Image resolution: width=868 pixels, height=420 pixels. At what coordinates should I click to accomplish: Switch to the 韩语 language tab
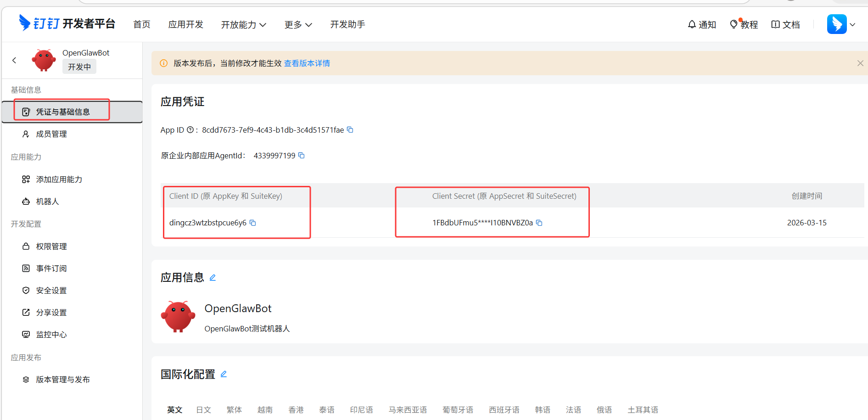pos(543,410)
